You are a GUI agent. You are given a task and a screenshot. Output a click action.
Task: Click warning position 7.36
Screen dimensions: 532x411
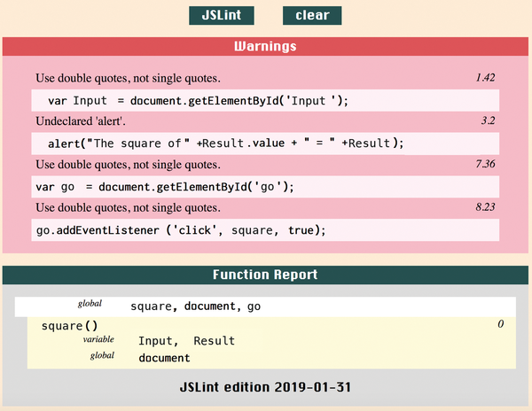tap(484, 165)
